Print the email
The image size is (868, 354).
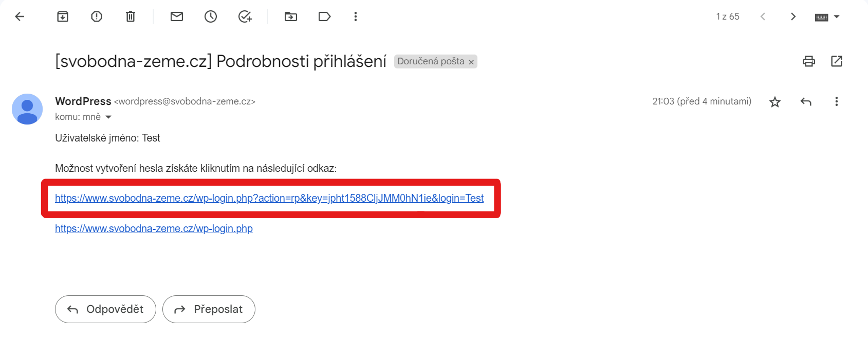click(x=809, y=61)
